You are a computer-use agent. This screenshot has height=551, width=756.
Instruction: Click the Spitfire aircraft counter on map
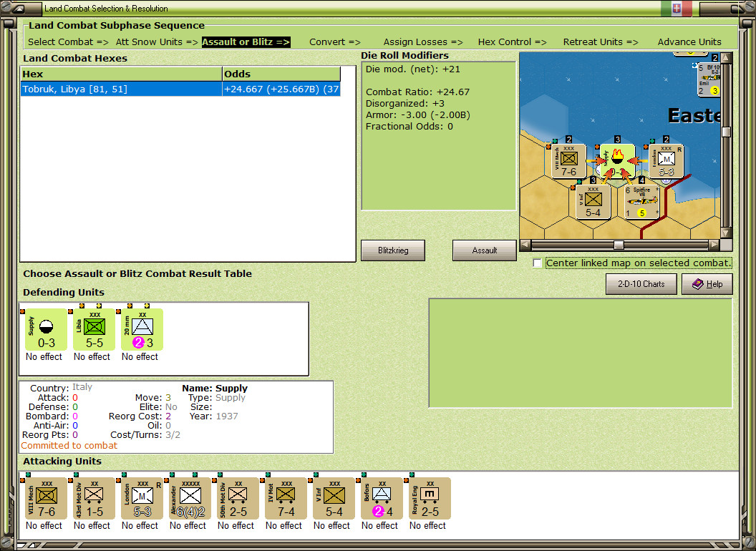pyautogui.click(x=641, y=202)
